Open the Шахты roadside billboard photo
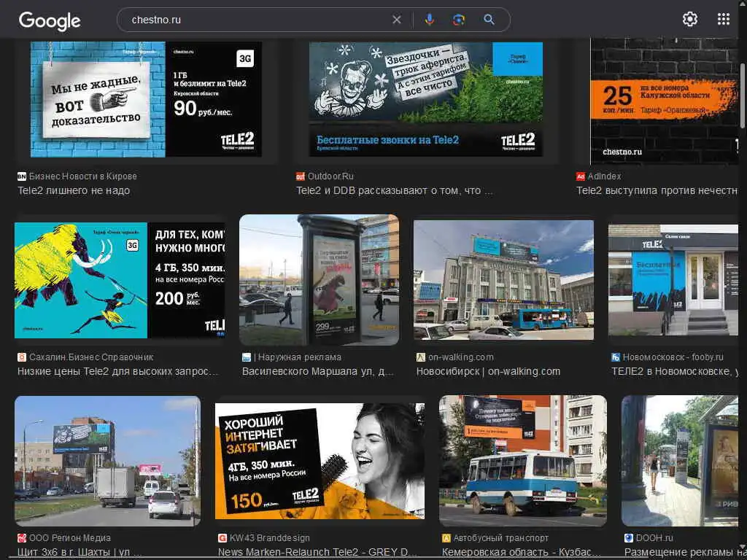 (x=108, y=461)
